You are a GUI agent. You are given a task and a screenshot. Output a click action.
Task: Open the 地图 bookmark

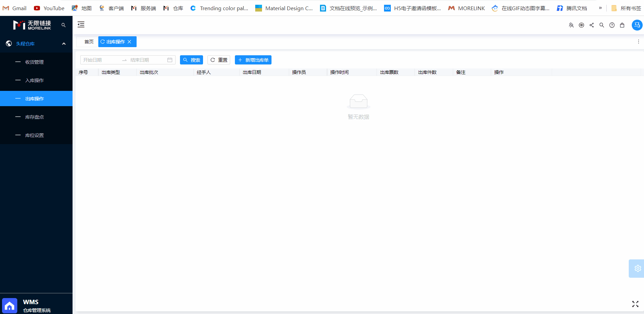(x=82, y=8)
